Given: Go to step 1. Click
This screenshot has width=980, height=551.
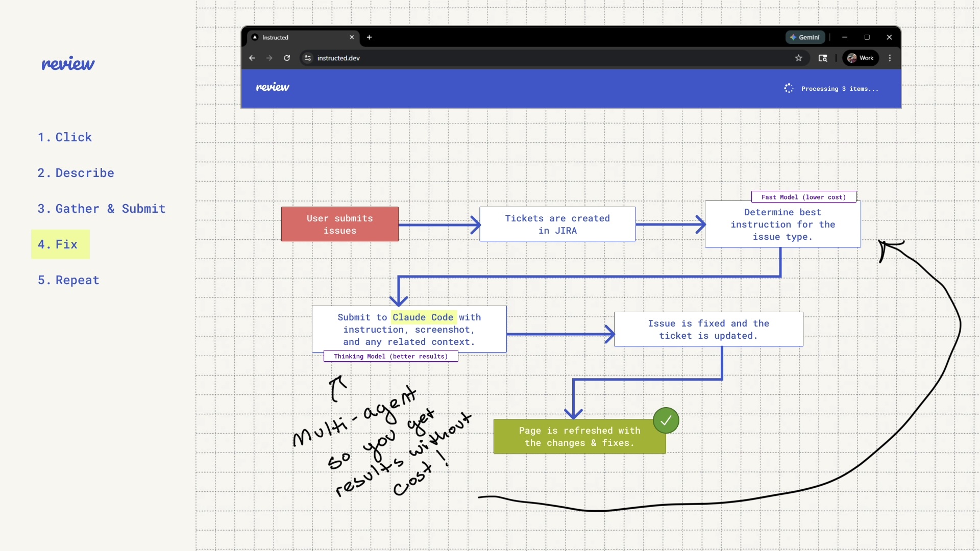Looking at the screenshot, I should [x=65, y=137].
